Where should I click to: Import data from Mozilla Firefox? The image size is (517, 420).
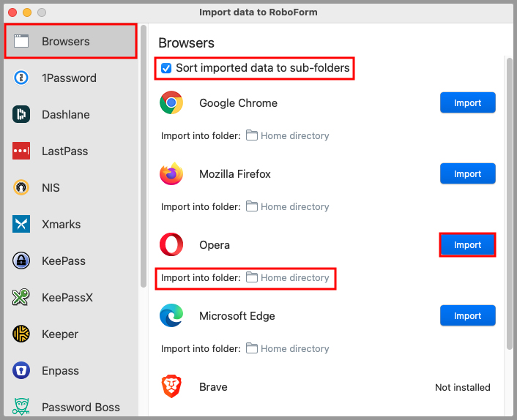(x=467, y=173)
